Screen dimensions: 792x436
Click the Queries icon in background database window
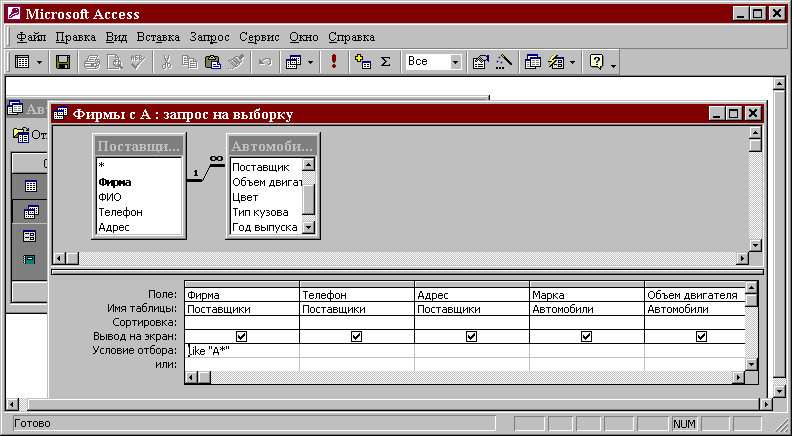[31, 212]
